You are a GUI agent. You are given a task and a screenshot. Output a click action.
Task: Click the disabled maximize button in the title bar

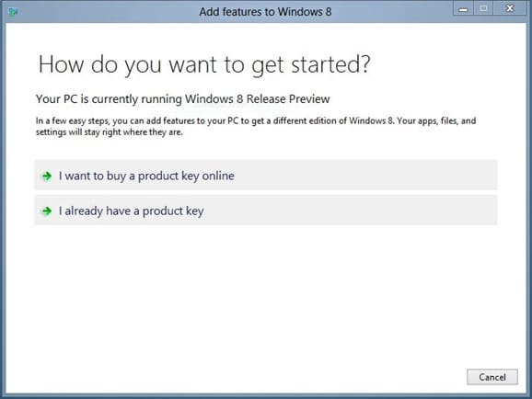click(x=483, y=8)
